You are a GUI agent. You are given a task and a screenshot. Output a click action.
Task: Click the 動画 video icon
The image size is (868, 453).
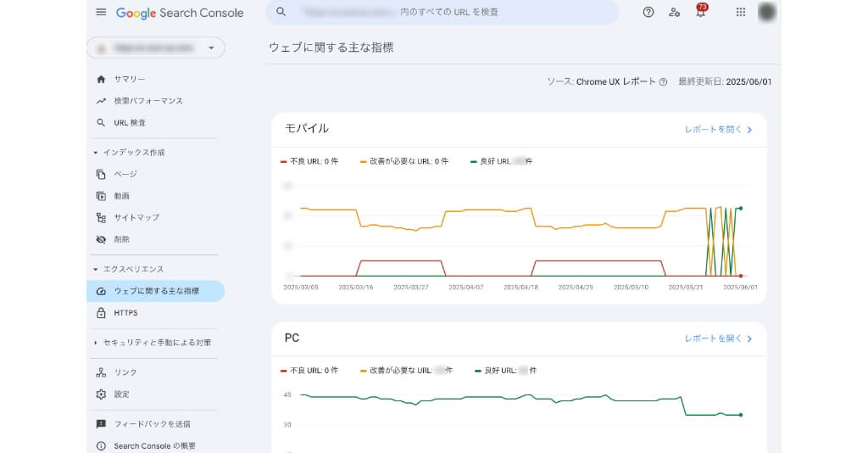click(101, 196)
